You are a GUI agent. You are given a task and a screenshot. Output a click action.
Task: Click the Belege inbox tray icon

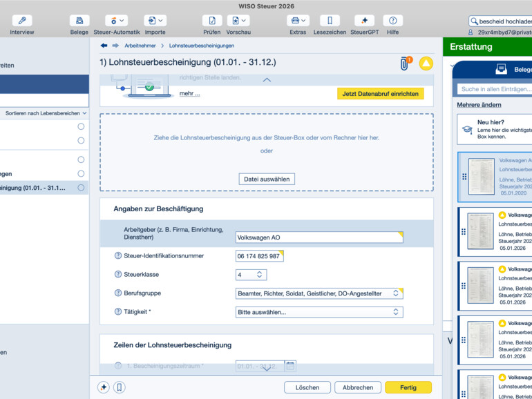501,69
